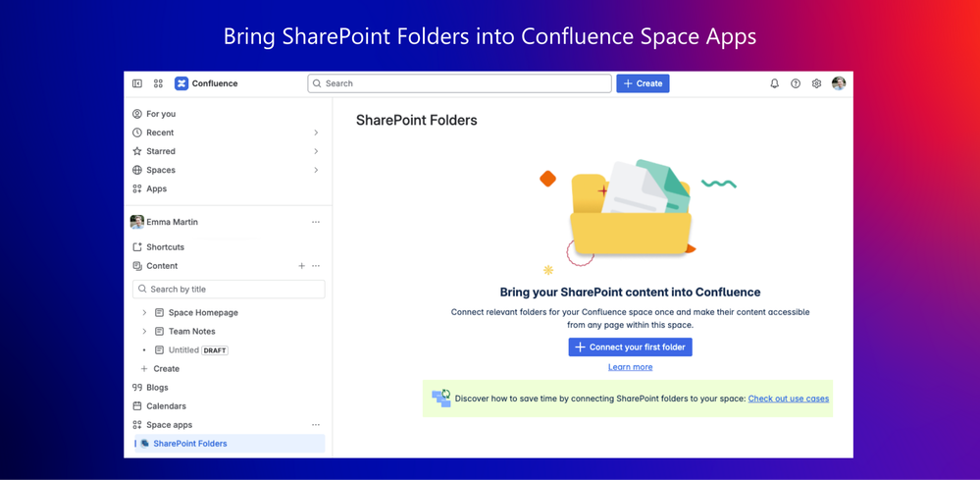The height and width of the screenshot is (480, 980).
Task: Open the help question mark icon
Action: [x=796, y=83]
